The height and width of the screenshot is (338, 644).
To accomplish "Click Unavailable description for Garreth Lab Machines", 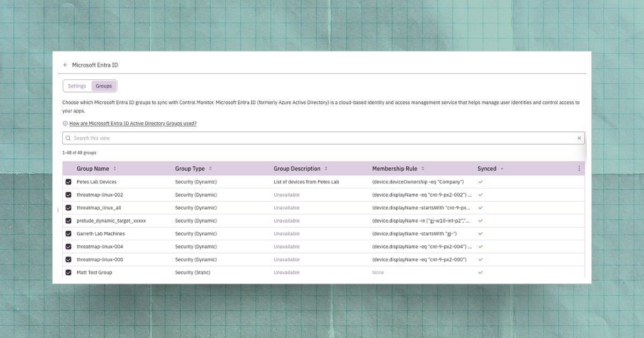I will (287, 233).
